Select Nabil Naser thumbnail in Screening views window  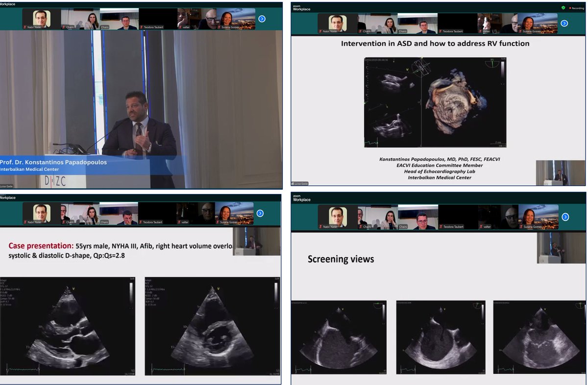coord(338,217)
